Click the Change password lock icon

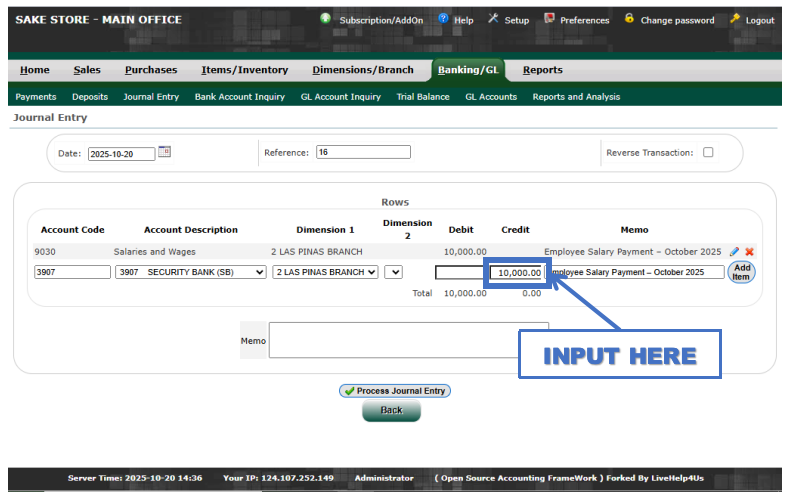click(x=629, y=19)
